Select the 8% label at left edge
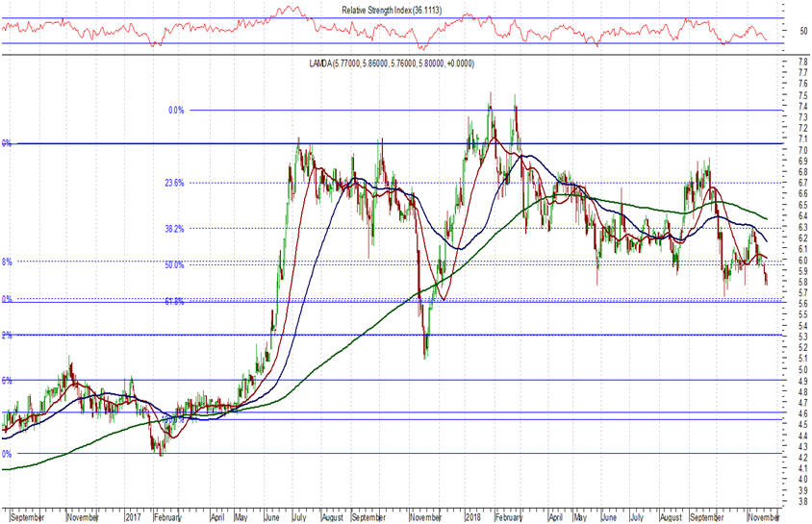Viewport: 812px width, 524px height. coord(6,262)
